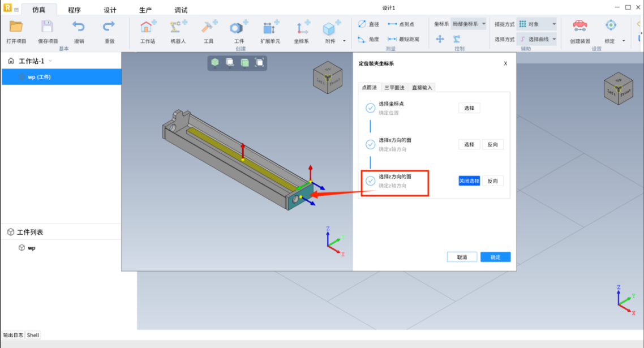Open the 局部坐标系 coordinate system dropdown

pyautogui.click(x=469, y=24)
